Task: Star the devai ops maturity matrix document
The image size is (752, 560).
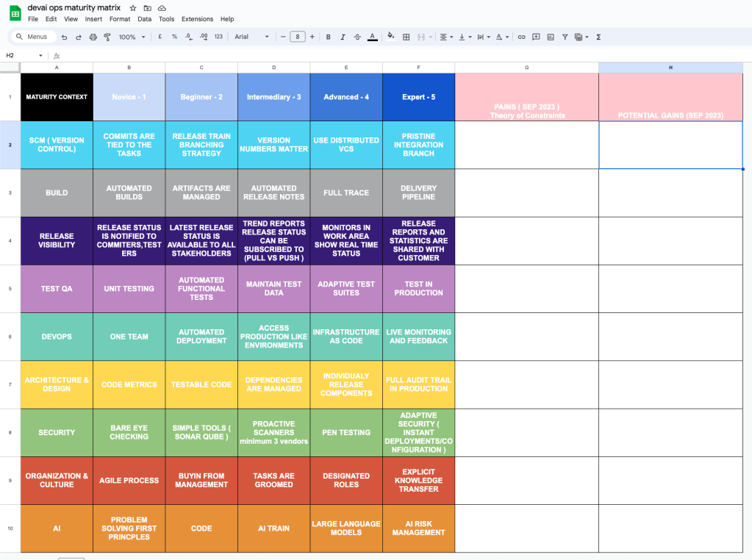Action: click(x=133, y=8)
